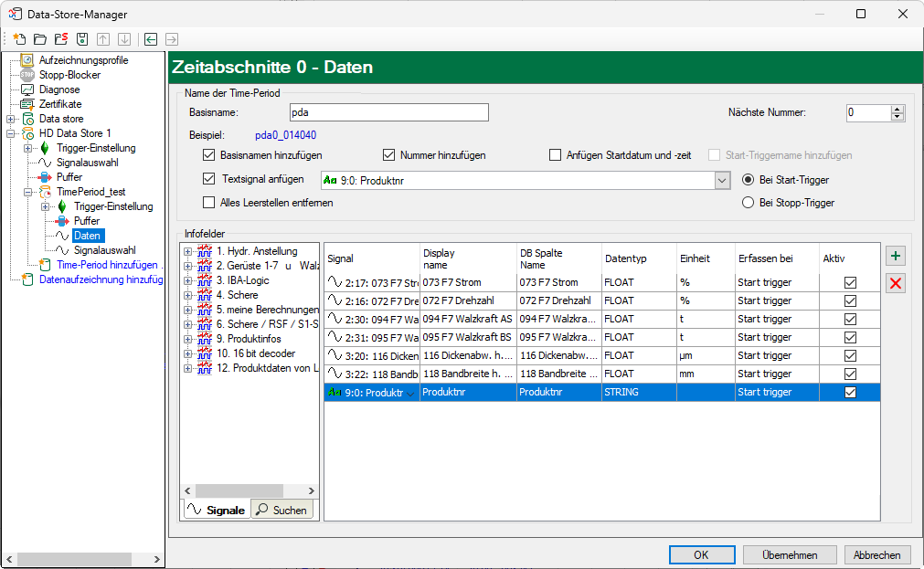Click the red X delete row icon
Image resolution: width=924 pixels, height=569 pixels.
tap(896, 283)
